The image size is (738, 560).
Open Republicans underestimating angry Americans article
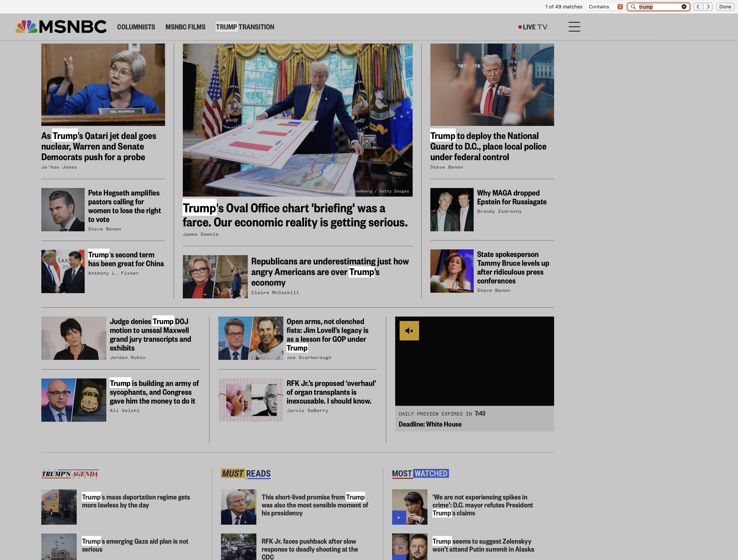(330, 272)
